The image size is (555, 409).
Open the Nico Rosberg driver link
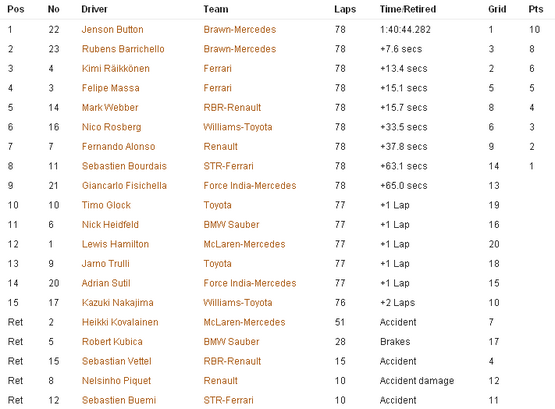tap(111, 127)
